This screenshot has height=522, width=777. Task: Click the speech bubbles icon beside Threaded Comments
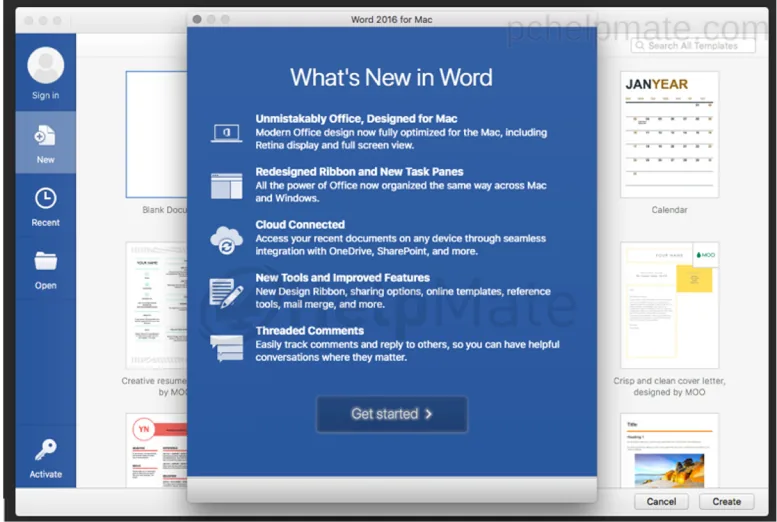(x=226, y=348)
